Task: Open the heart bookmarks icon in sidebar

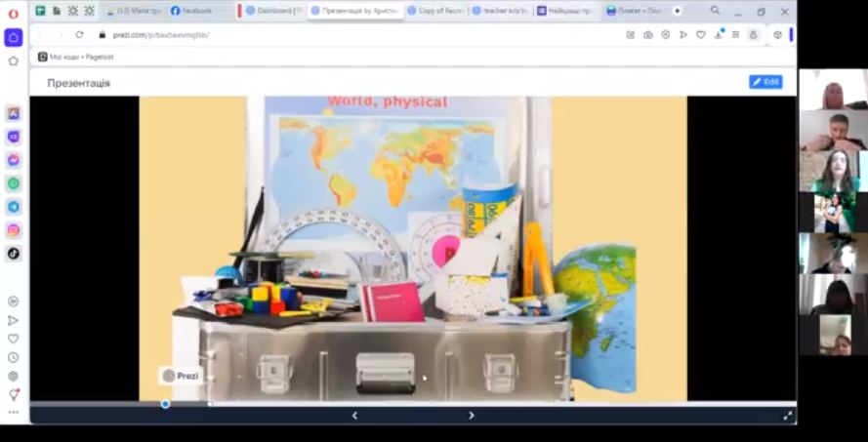Action: (x=14, y=339)
